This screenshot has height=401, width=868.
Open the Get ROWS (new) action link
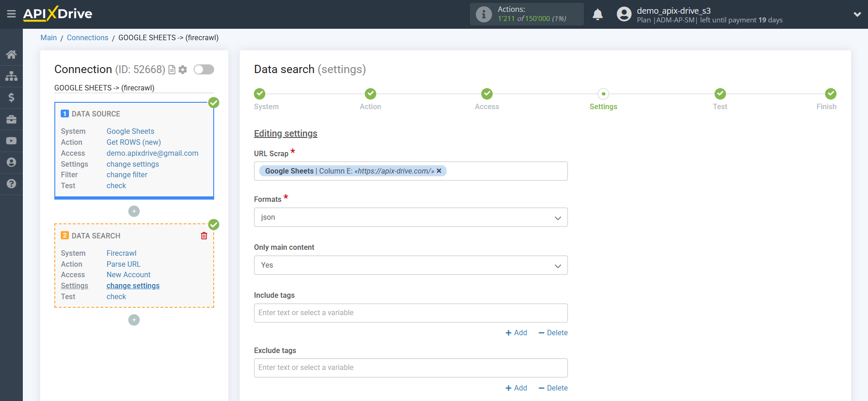click(x=134, y=142)
